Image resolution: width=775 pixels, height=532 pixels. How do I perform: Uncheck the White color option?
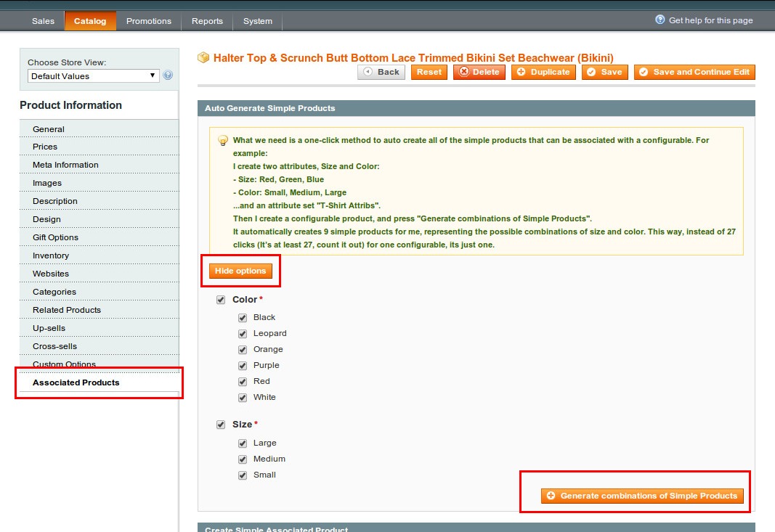[x=242, y=398]
